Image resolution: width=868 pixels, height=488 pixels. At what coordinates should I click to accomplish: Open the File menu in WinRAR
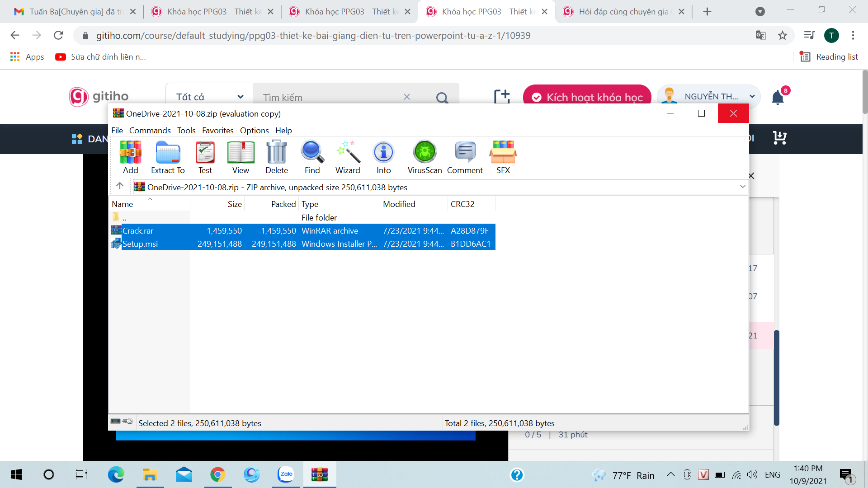(117, 131)
